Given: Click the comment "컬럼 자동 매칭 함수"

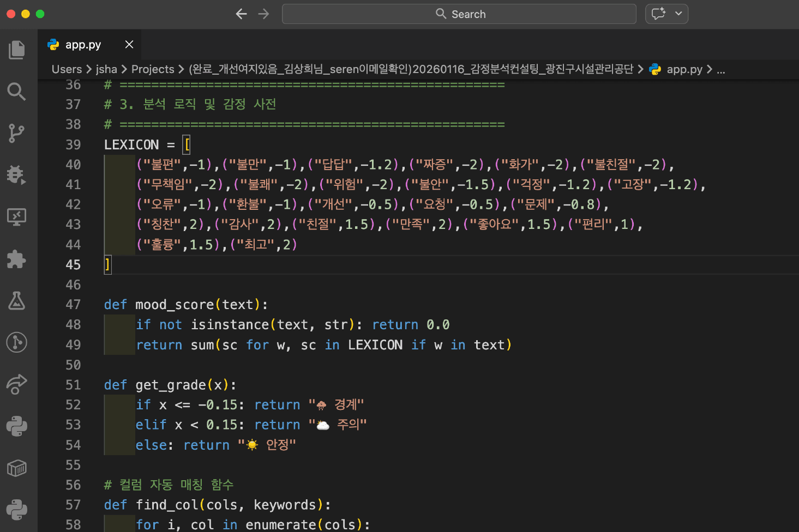Looking at the screenshot, I should click(x=177, y=485).
